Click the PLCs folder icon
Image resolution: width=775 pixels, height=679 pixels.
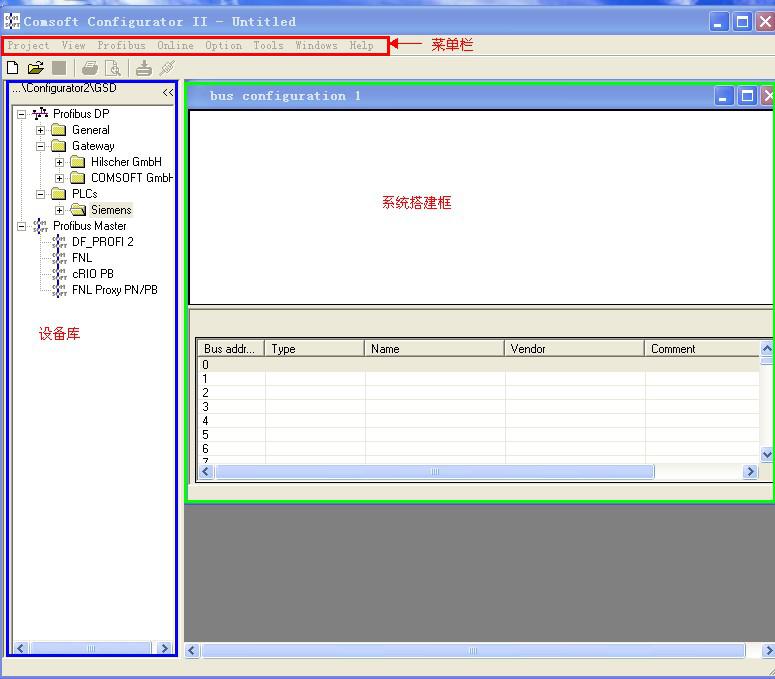tap(59, 194)
